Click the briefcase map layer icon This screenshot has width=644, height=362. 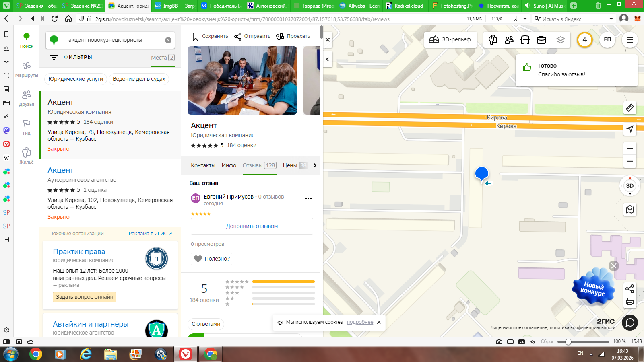point(541,39)
